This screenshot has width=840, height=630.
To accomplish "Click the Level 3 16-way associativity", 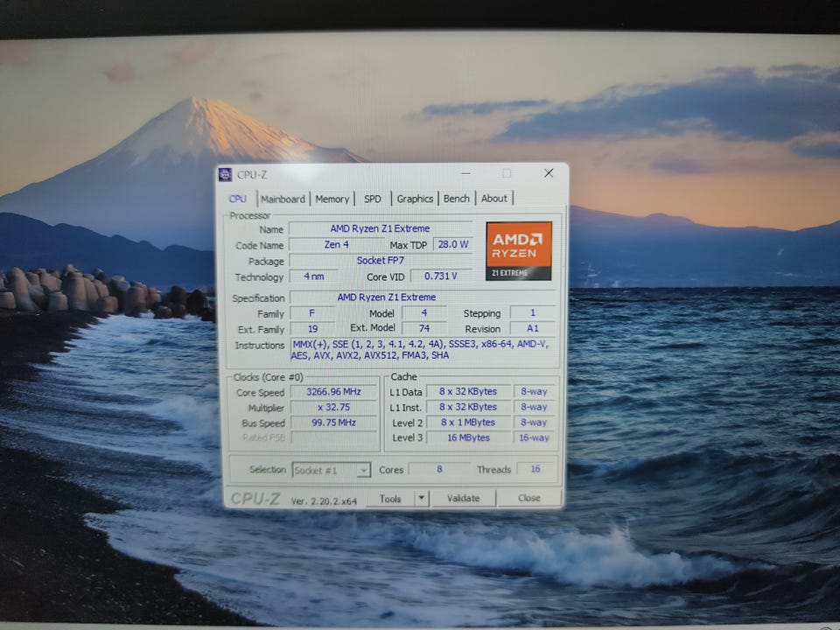I will pos(534,437).
